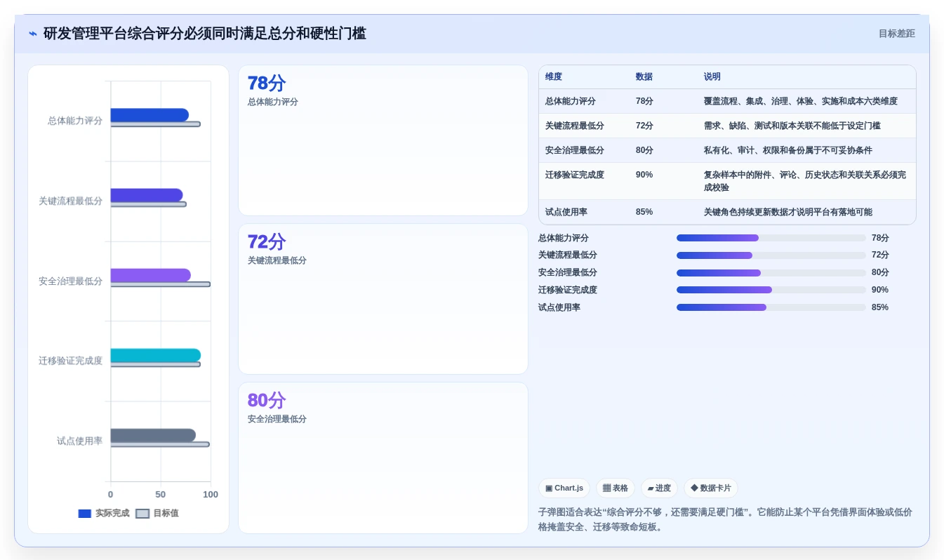This screenshot has height=560, width=944.
Task: Click the 72分 关键流程最低分 data card
Action: (383, 299)
